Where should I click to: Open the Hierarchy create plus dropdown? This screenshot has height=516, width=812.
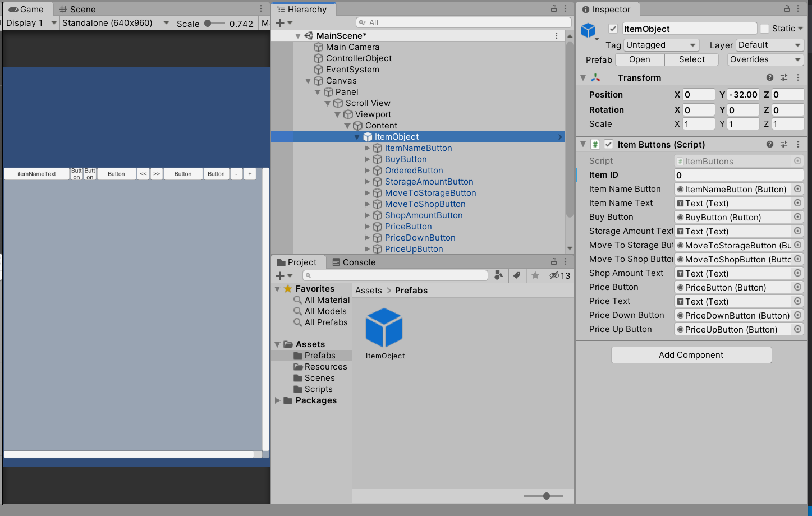284,23
